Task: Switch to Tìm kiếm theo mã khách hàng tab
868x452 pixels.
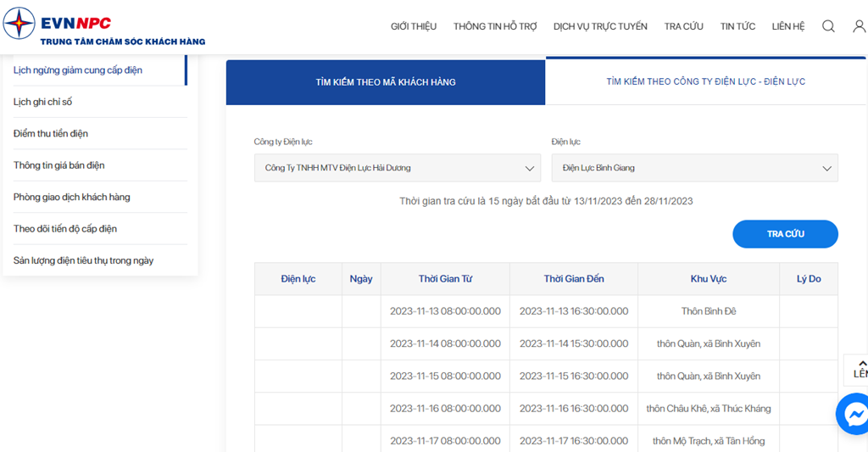Action: coord(386,82)
